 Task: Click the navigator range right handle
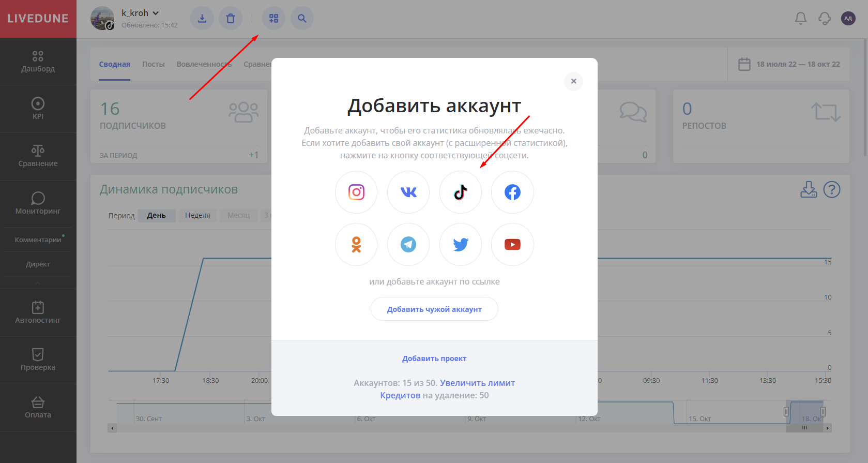[x=823, y=412]
